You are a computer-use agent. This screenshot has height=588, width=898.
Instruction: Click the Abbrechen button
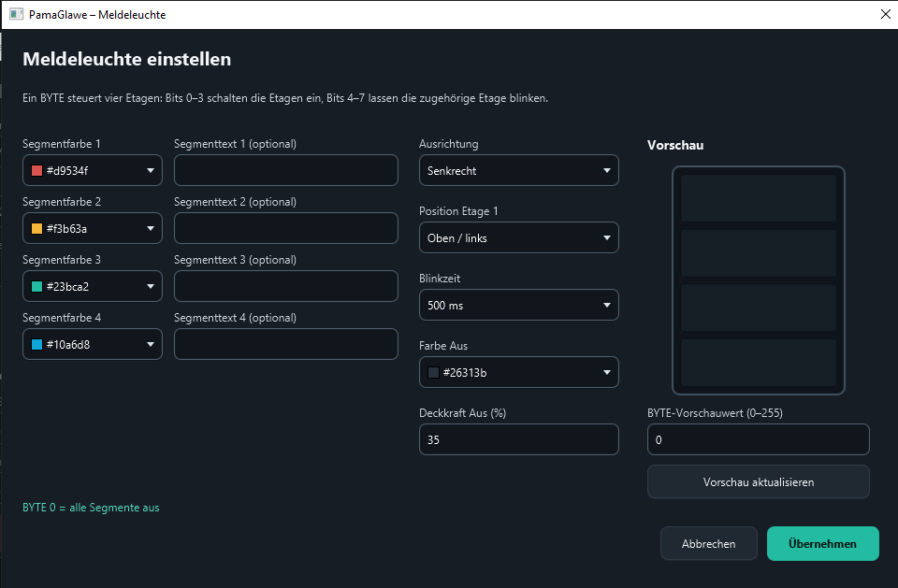point(708,544)
